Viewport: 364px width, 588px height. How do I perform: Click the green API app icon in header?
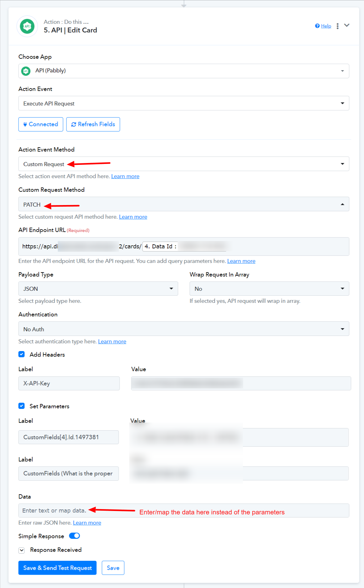27,26
